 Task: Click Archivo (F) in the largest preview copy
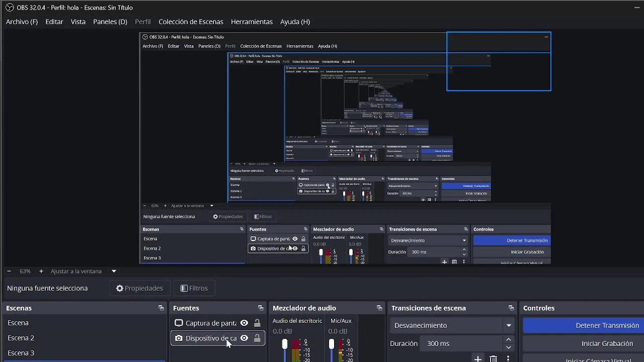[x=153, y=46]
